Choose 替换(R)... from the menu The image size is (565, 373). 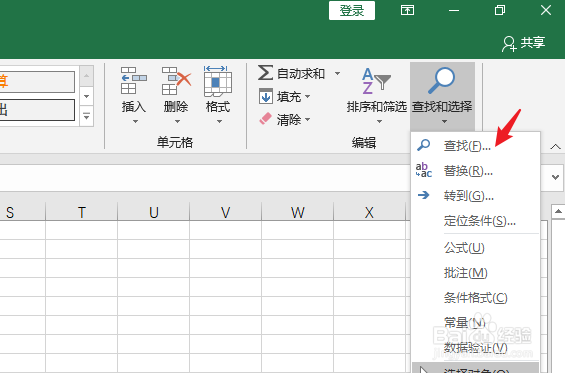475,170
